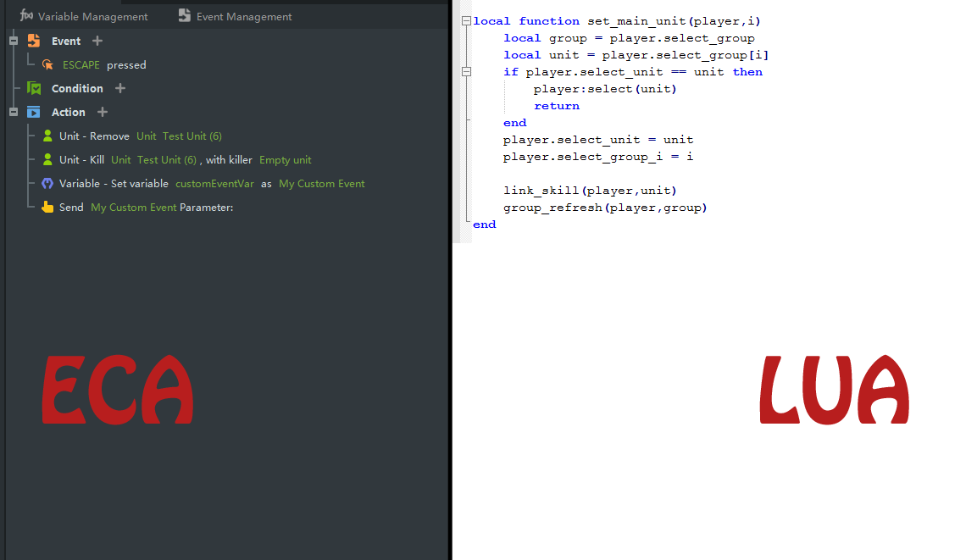Screen dimensions: 966x560
Task: Click the 'link_skill(player,unit)' code line
Action: [591, 191]
